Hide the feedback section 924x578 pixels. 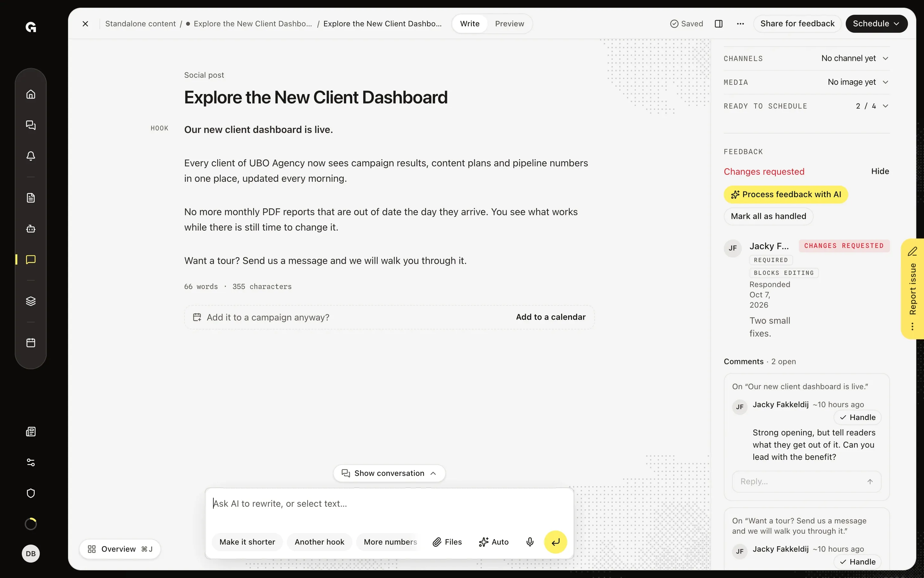(x=880, y=171)
